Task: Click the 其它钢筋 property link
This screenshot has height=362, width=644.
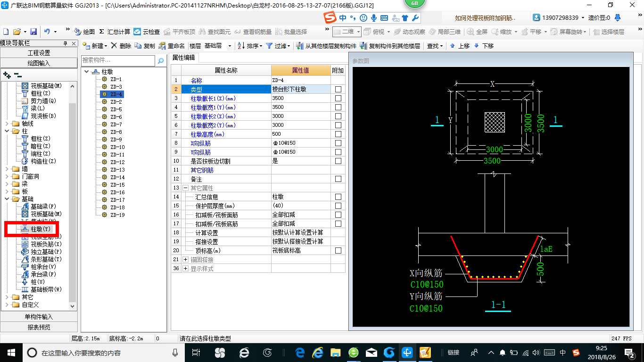Action: click(202, 170)
